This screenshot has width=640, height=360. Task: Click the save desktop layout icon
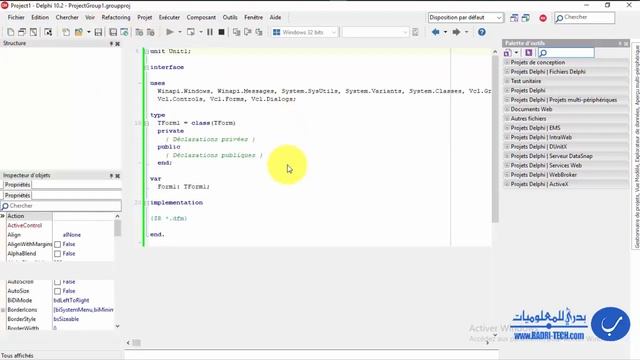(514, 18)
